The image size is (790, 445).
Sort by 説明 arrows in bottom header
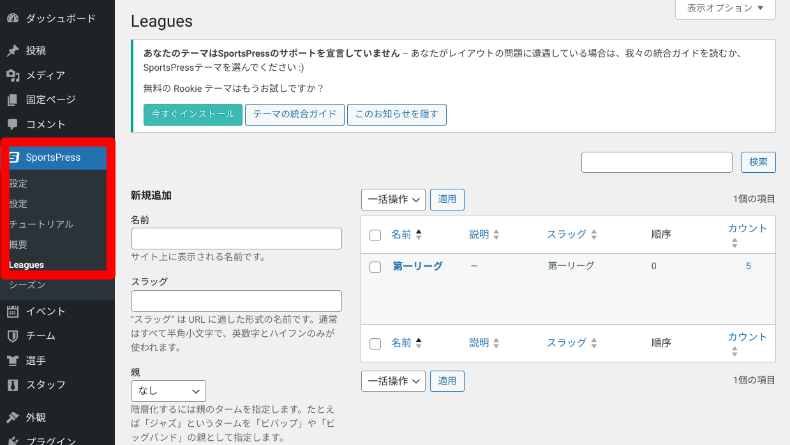[x=496, y=343]
